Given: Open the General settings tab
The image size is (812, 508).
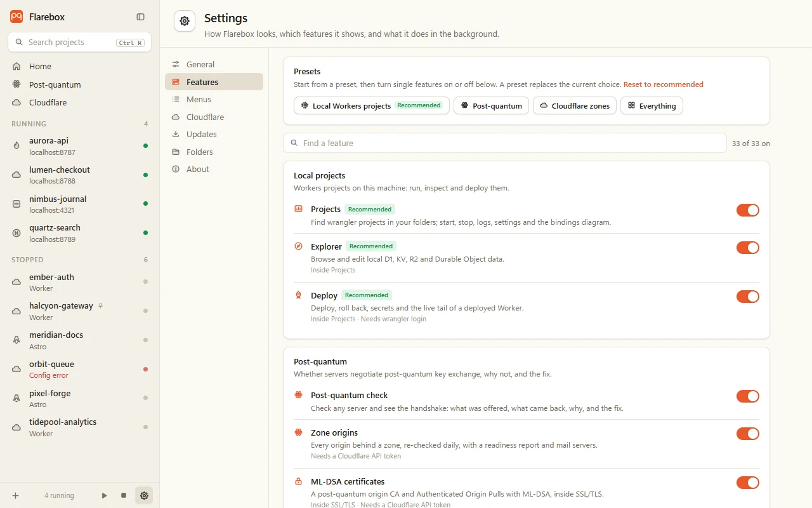Looking at the screenshot, I should click(x=214, y=64).
